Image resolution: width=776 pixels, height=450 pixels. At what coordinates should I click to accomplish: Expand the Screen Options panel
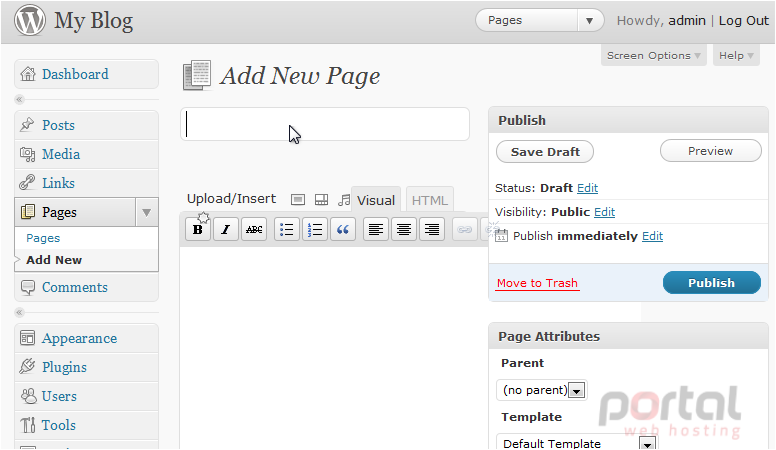tap(653, 55)
